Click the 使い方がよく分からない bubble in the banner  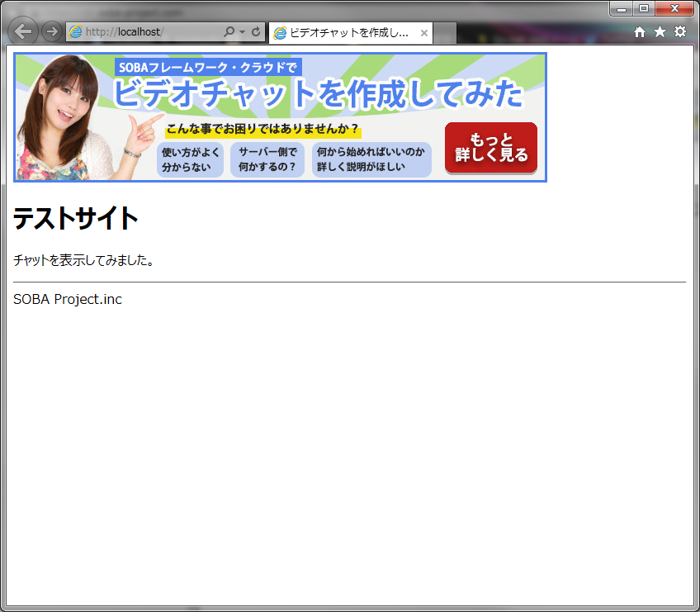[190, 159]
